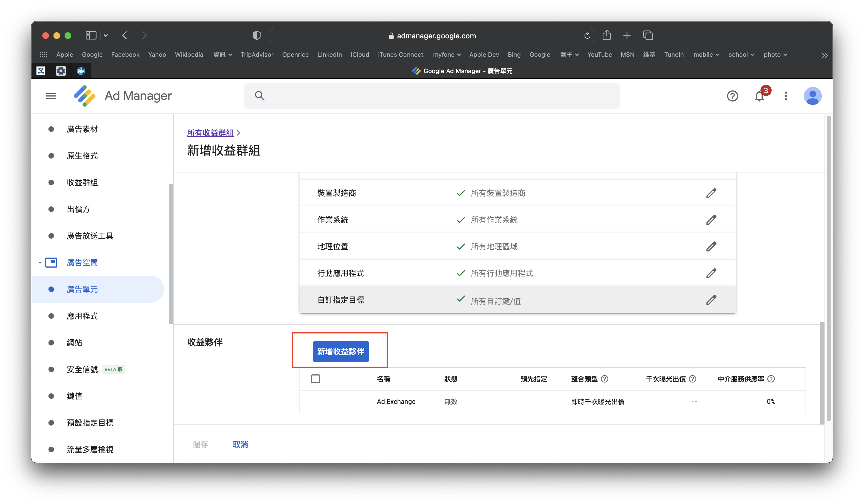Show help for 整合類型 column
This screenshot has width=864, height=504.
point(605,379)
